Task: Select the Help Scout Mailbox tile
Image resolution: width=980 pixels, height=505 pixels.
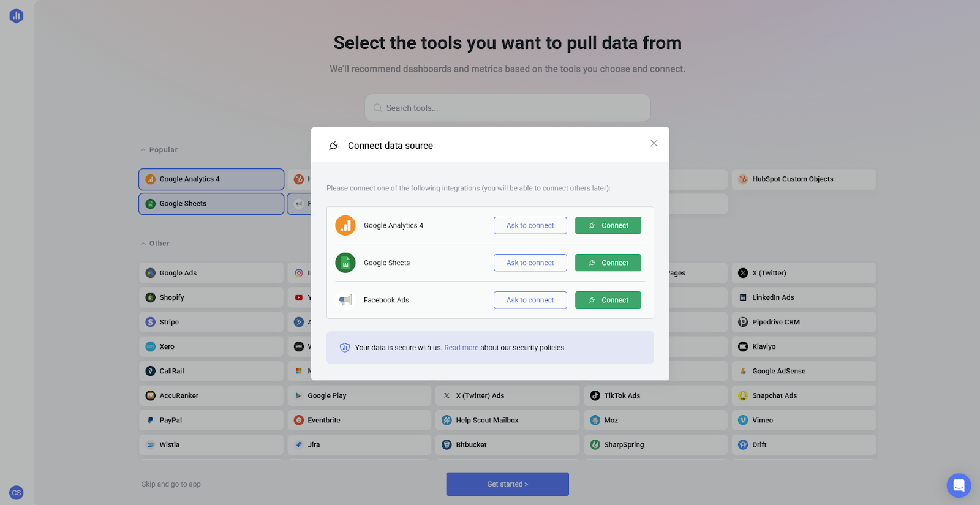Action: [508, 420]
